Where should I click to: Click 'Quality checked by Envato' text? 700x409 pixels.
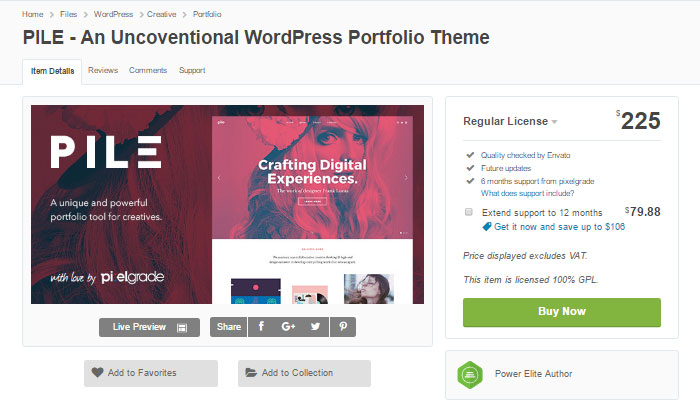525,155
